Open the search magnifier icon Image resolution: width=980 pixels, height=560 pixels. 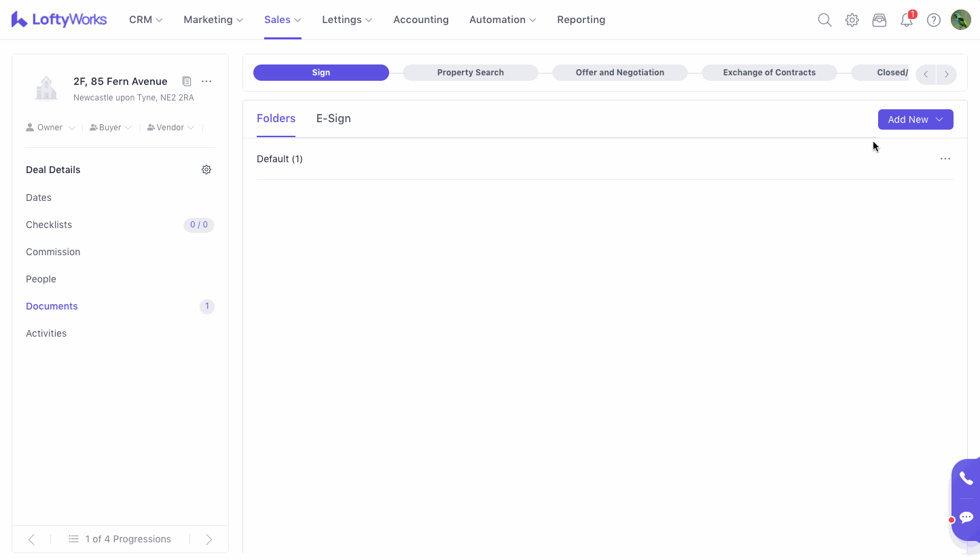coord(824,20)
